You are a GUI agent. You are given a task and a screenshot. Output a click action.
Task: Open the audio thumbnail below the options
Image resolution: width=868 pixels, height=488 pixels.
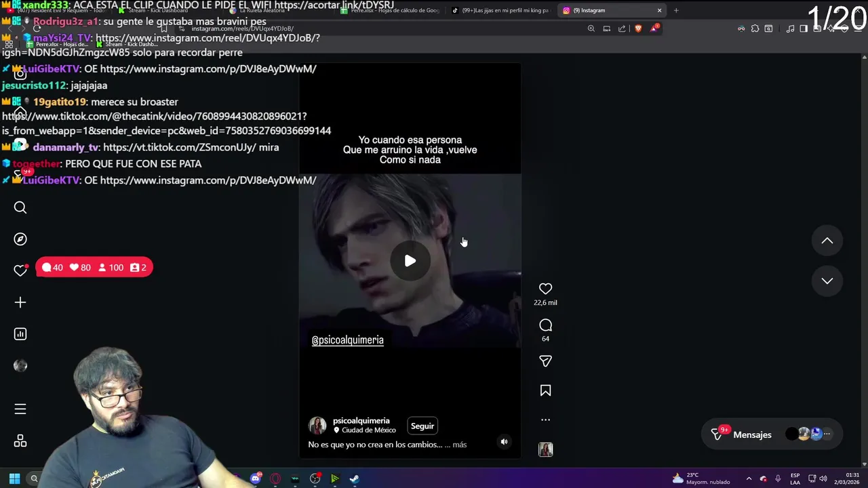pos(545,449)
